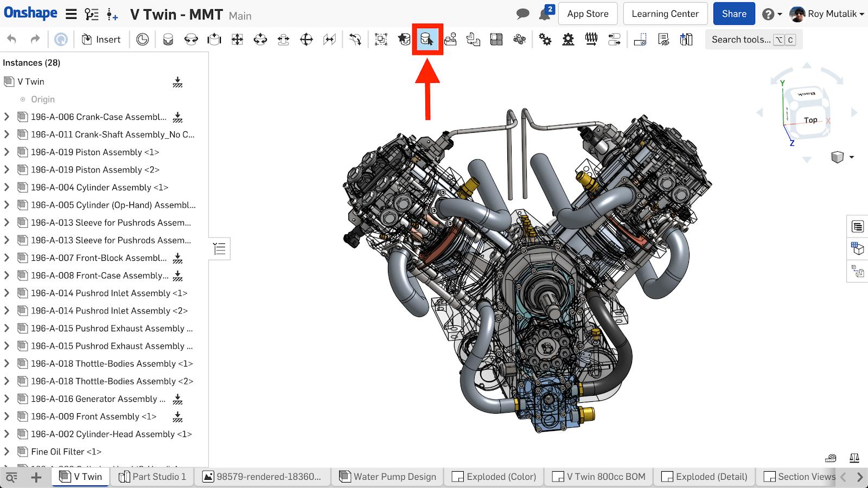868x488 pixels.
Task: Expand the 196-A-019 Piston Assembly <1> node
Action: tap(7, 152)
